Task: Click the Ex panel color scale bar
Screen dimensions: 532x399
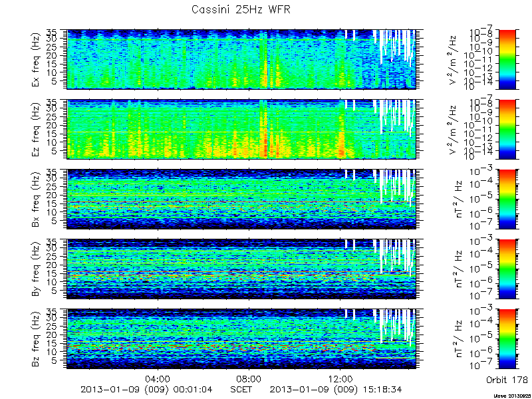Action: [507, 59]
